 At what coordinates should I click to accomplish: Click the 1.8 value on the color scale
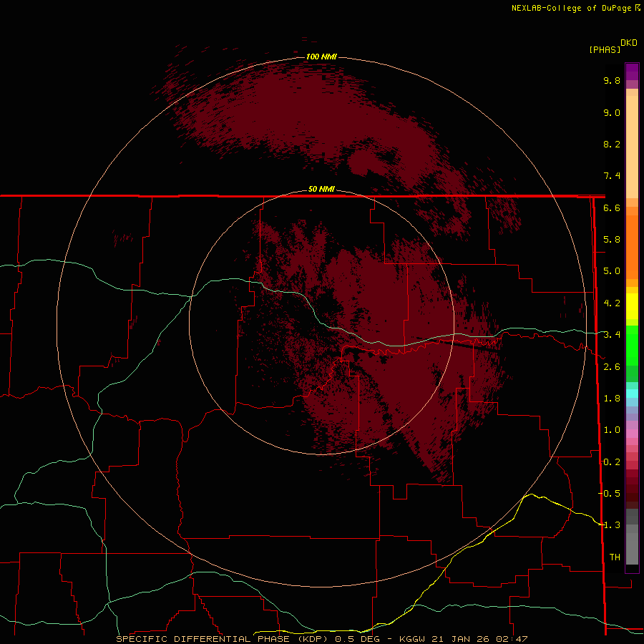coord(612,399)
